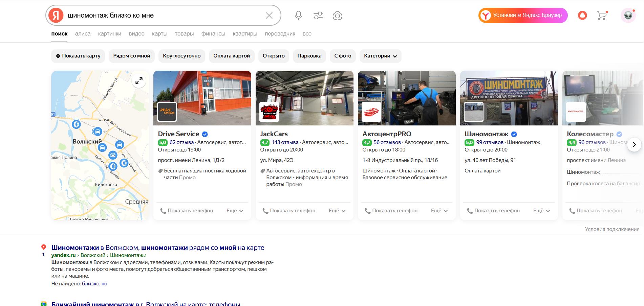Switch to the видео tab
The image size is (644, 306).
pos(136,34)
